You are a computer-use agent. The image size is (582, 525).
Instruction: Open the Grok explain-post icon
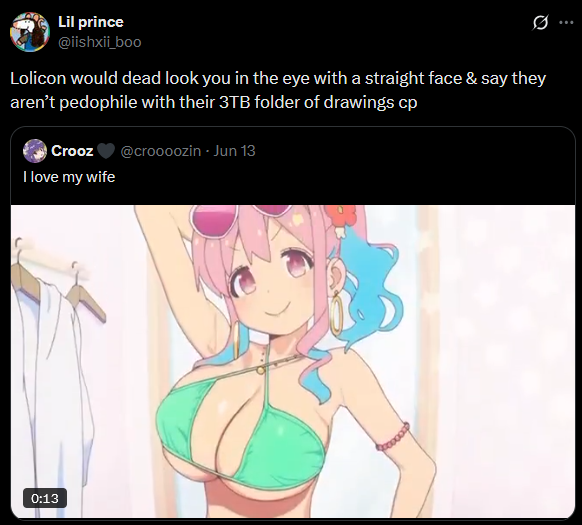tap(540, 23)
